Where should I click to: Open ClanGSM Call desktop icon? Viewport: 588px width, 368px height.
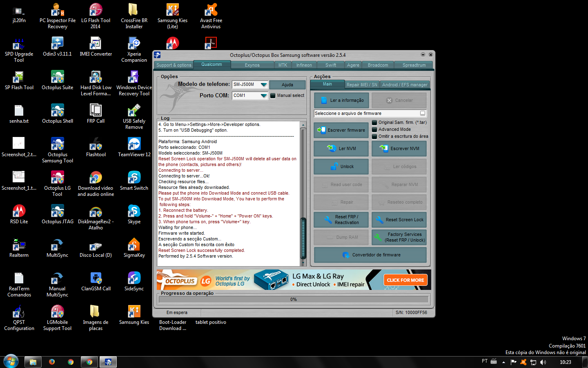(96, 281)
